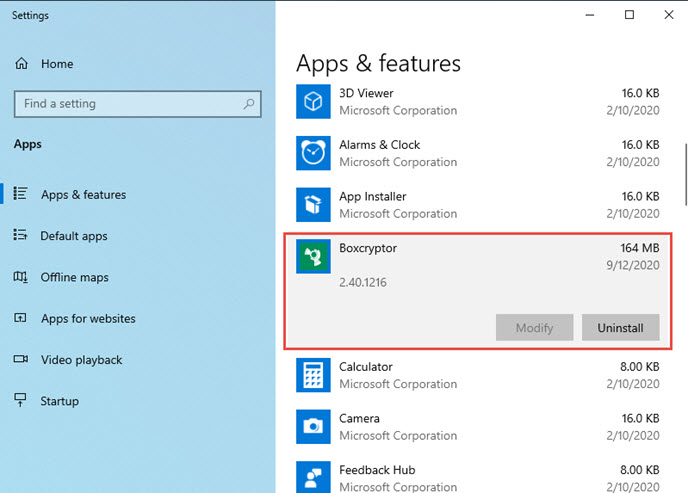This screenshot has height=493, width=688.
Task: Click the Feedback Hub app icon
Action: (313, 477)
